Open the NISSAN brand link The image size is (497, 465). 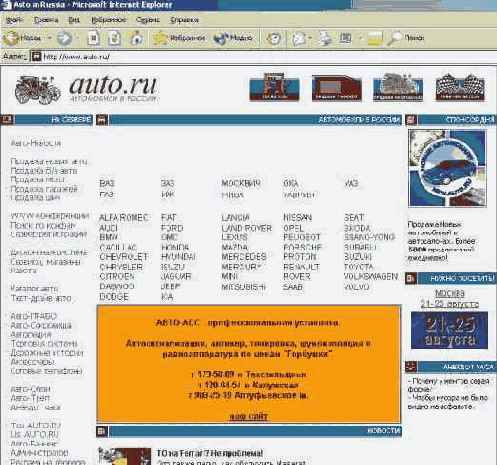[297, 218]
